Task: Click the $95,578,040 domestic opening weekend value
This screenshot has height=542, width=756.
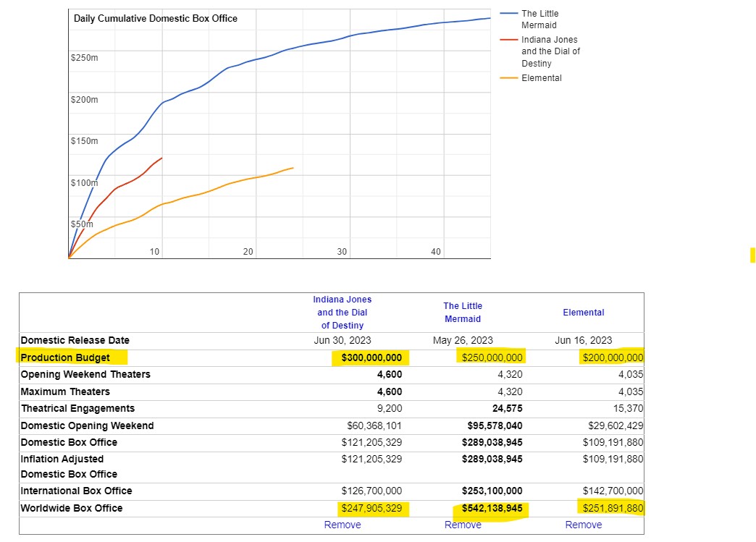Action: point(492,425)
